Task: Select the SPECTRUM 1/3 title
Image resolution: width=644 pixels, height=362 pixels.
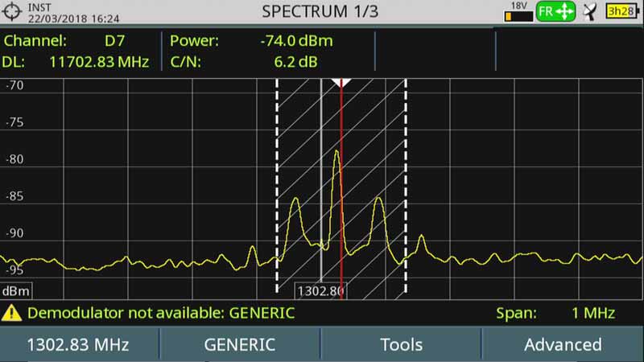Action: 320,11
